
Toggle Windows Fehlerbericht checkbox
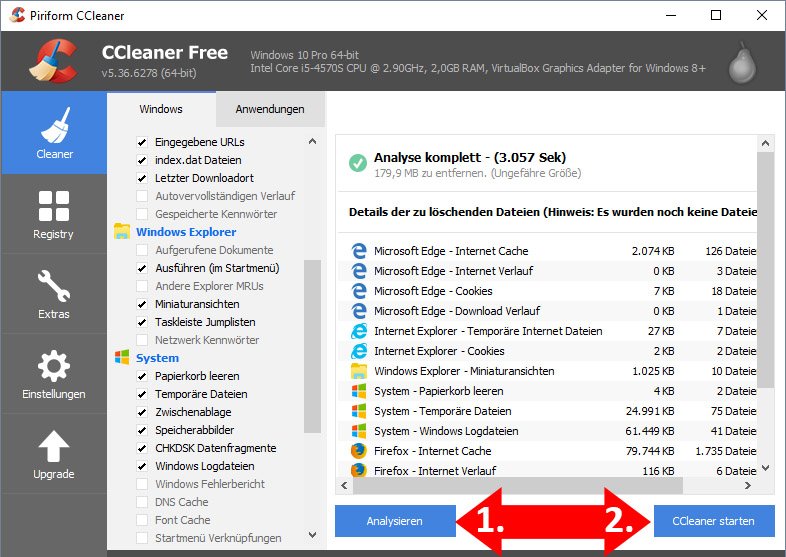[142, 484]
